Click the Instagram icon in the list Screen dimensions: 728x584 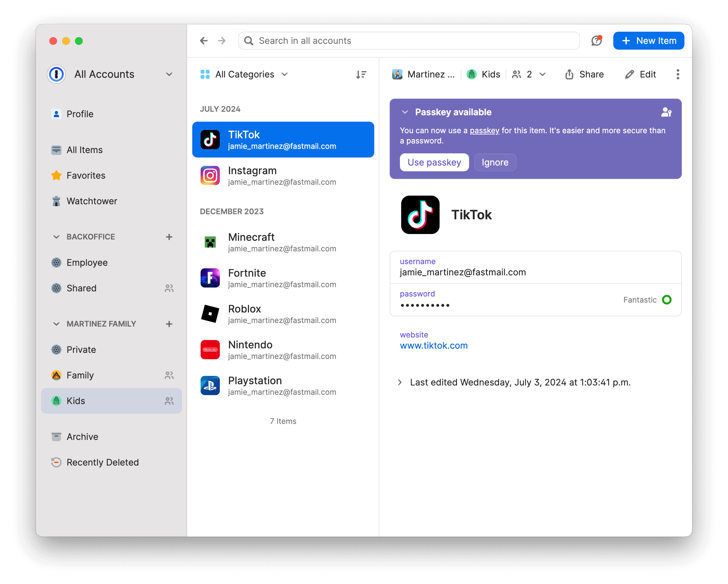point(210,175)
